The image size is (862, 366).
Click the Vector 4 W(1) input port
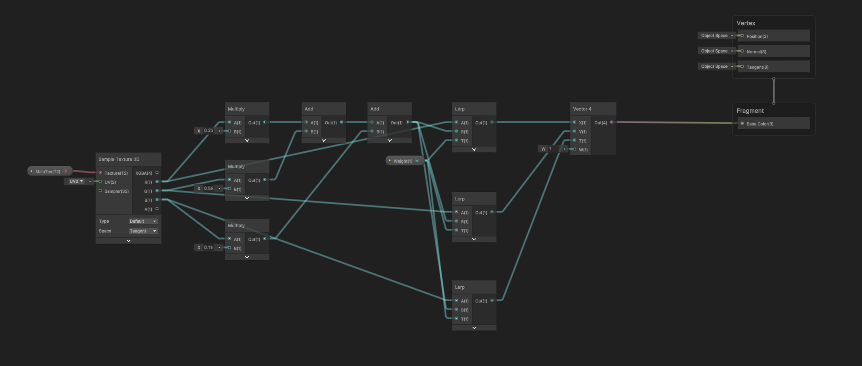[574, 149]
